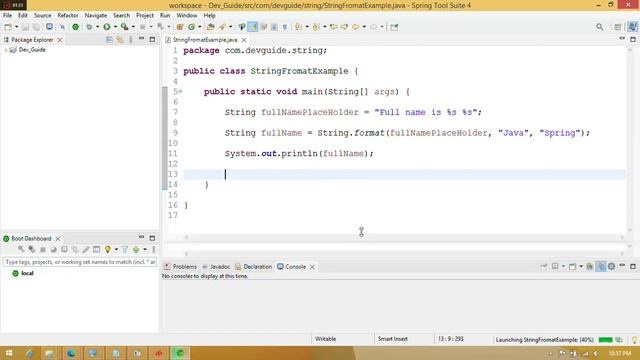Click the taskbar clock showing 10:37 PM
This screenshot has width=640, height=360.
pos(620,353)
